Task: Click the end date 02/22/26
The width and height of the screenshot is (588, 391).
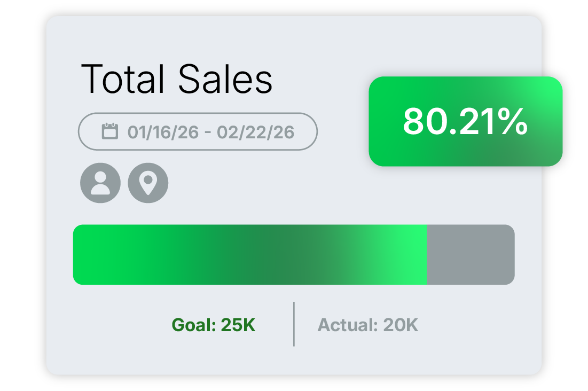Action: point(255,132)
